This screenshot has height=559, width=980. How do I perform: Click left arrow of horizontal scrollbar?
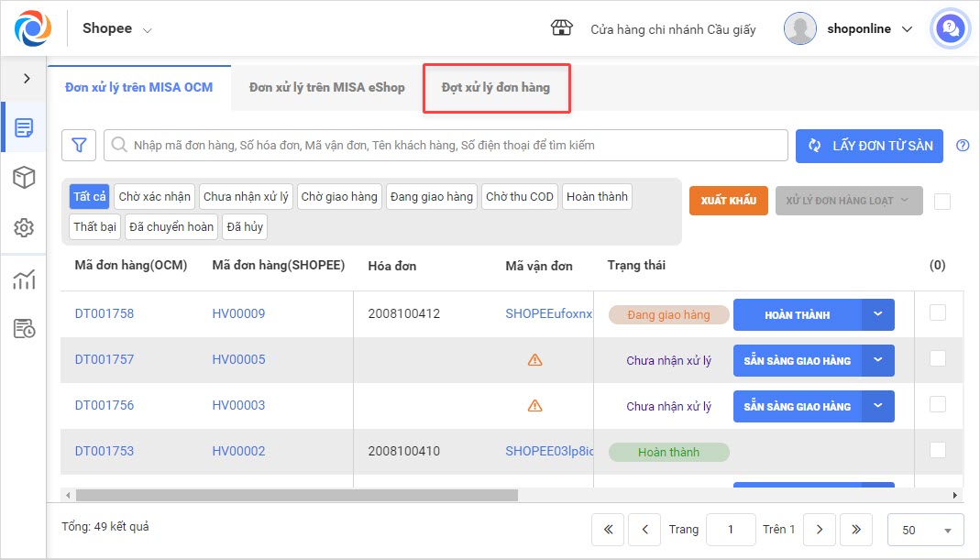(x=68, y=495)
